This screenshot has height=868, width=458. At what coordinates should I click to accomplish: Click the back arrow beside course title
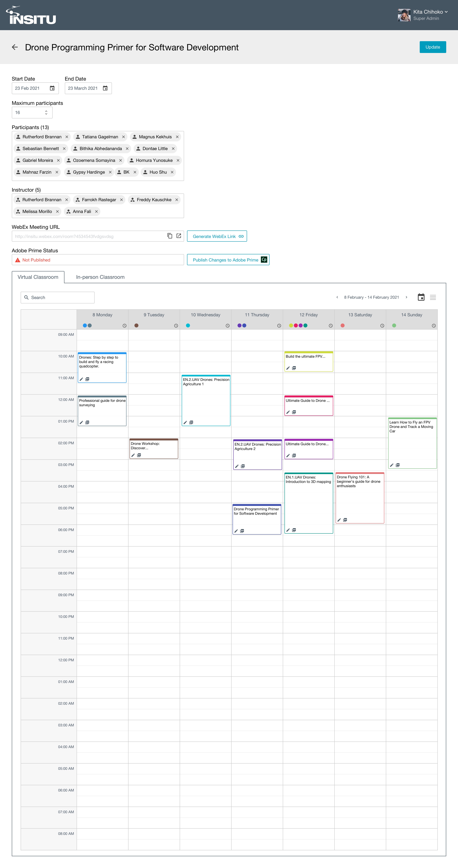15,47
